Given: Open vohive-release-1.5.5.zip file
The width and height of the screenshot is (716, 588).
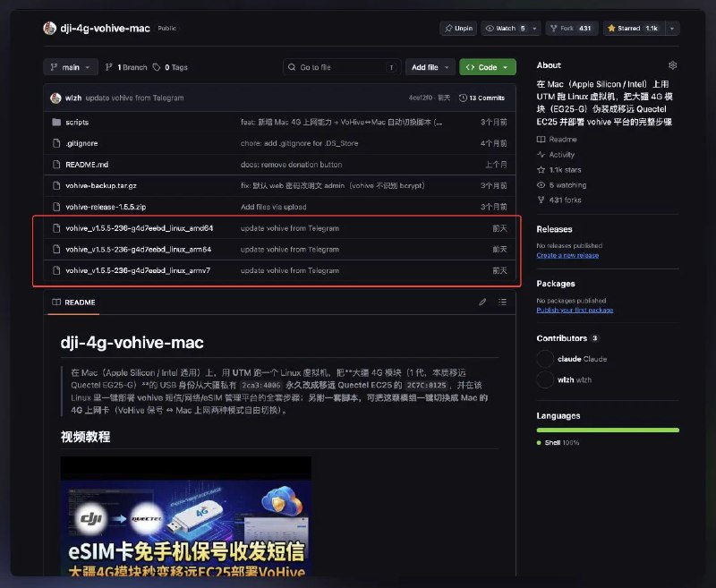Looking at the screenshot, I should pos(106,207).
